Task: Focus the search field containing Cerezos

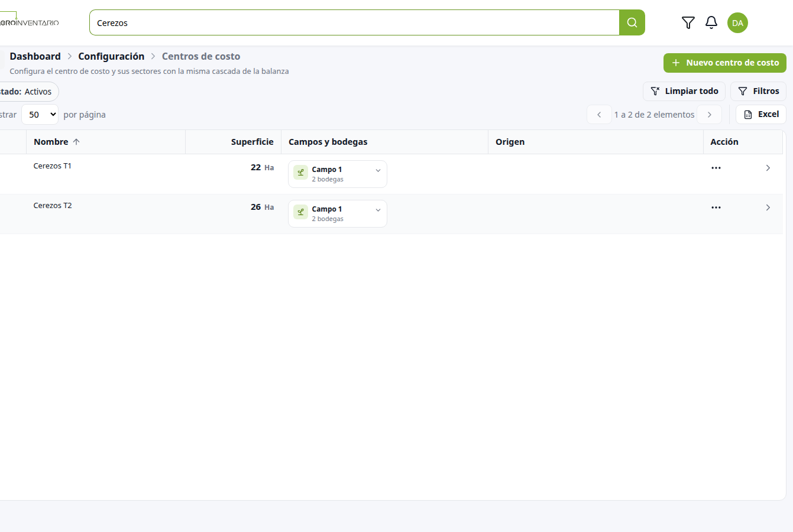Action: (x=354, y=22)
